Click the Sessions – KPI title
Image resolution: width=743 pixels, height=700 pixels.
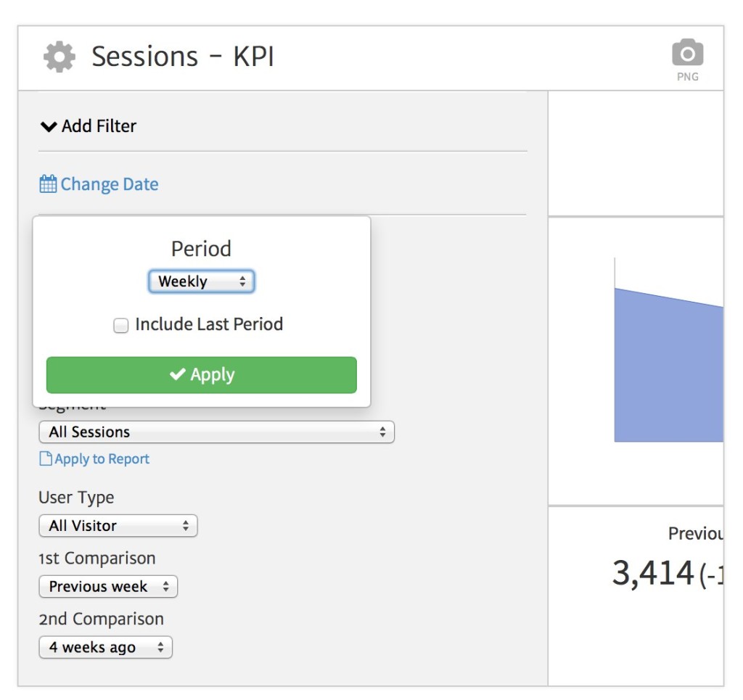point(183,57)
